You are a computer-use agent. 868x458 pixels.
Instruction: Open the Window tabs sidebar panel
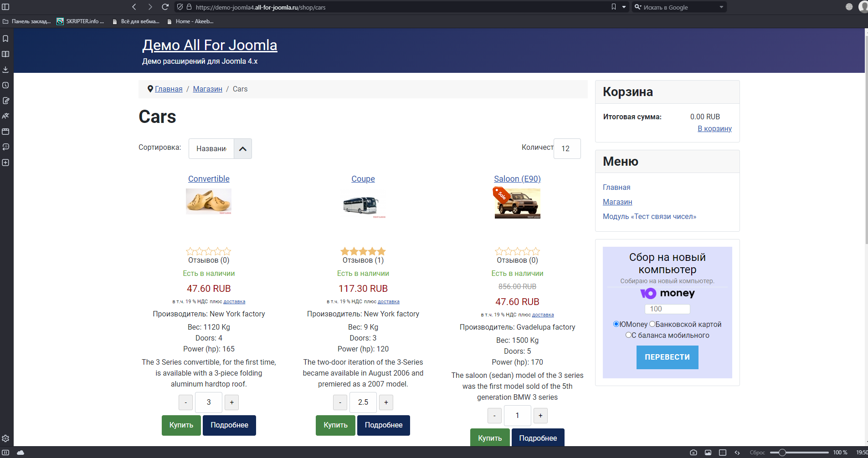pyautogui.click(x=5, y=132)
